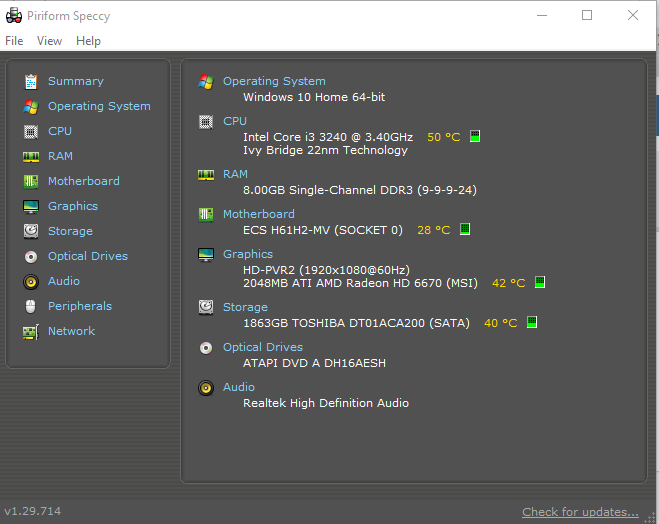Click Ivy Bridge 22nm Technology text
This screenshot has height=524, width=659.
pyautogui.click(x=325, y=150)
